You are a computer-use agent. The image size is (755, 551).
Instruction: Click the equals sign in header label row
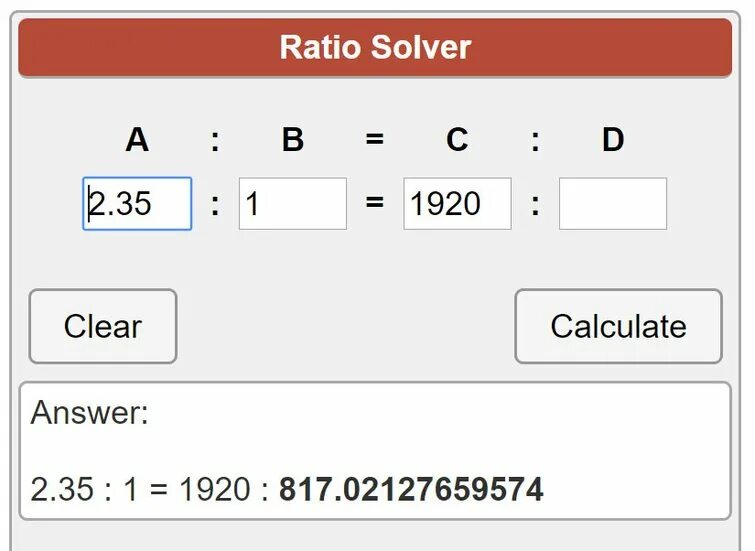pyautogui.click(x=375, y=140)
